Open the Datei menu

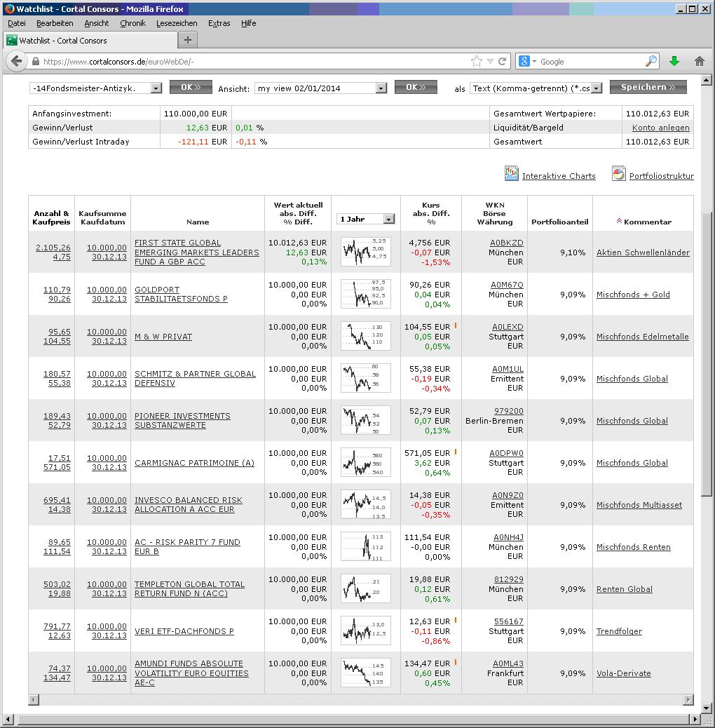click(x=17, y=23)
